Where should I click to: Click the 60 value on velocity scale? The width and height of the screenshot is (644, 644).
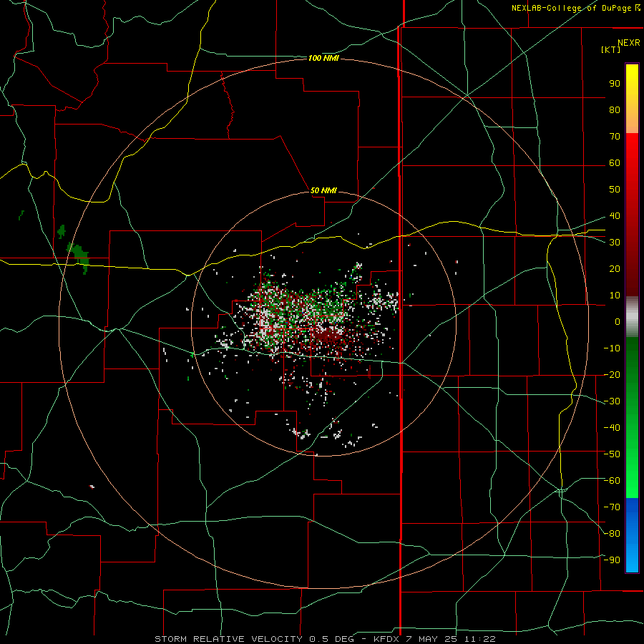[x=615, y=162]
